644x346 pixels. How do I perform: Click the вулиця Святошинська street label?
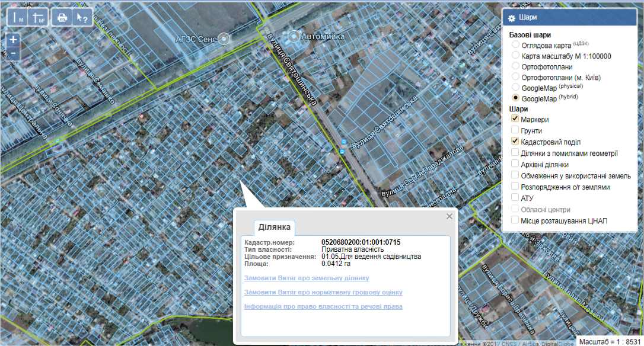292,70
